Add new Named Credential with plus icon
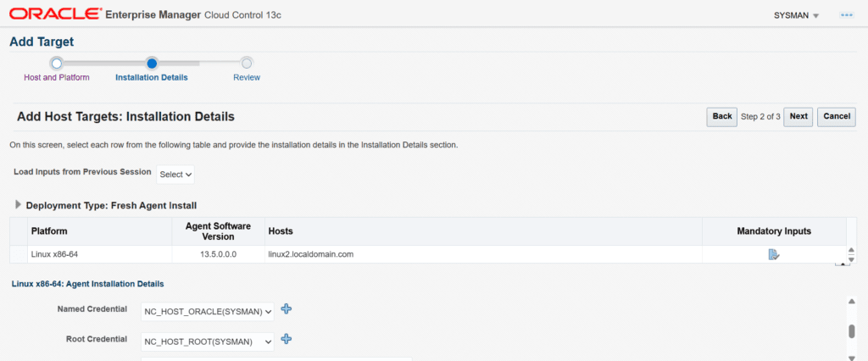868x361 pixels. click(287, 309)
